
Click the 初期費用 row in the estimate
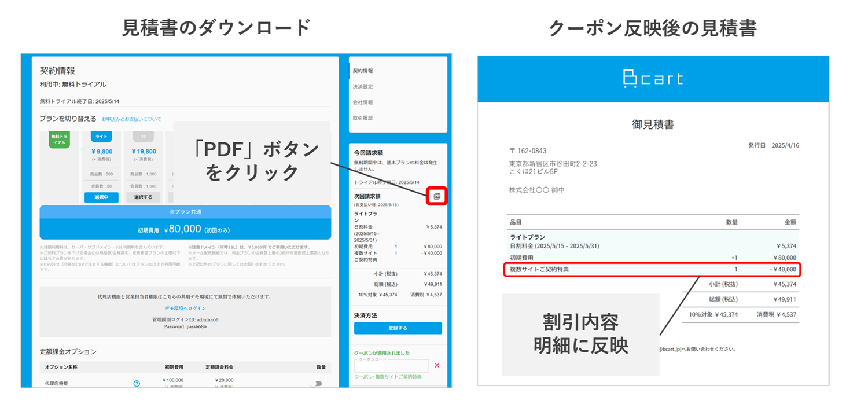653,258
